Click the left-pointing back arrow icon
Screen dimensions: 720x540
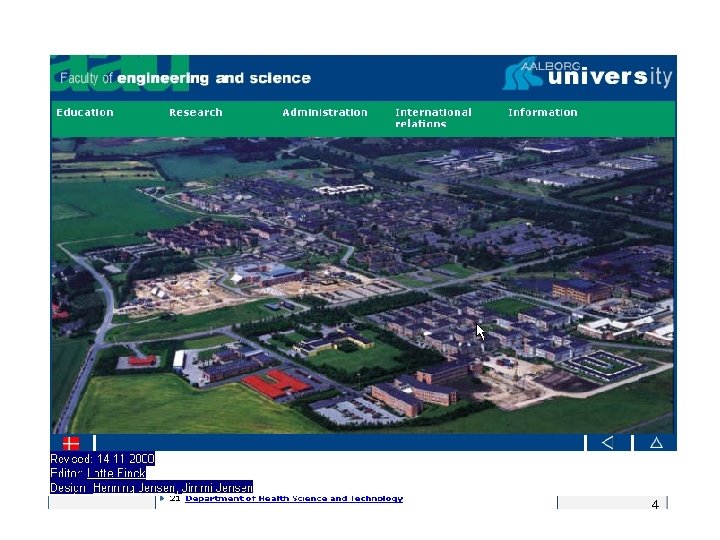(608, 443)
